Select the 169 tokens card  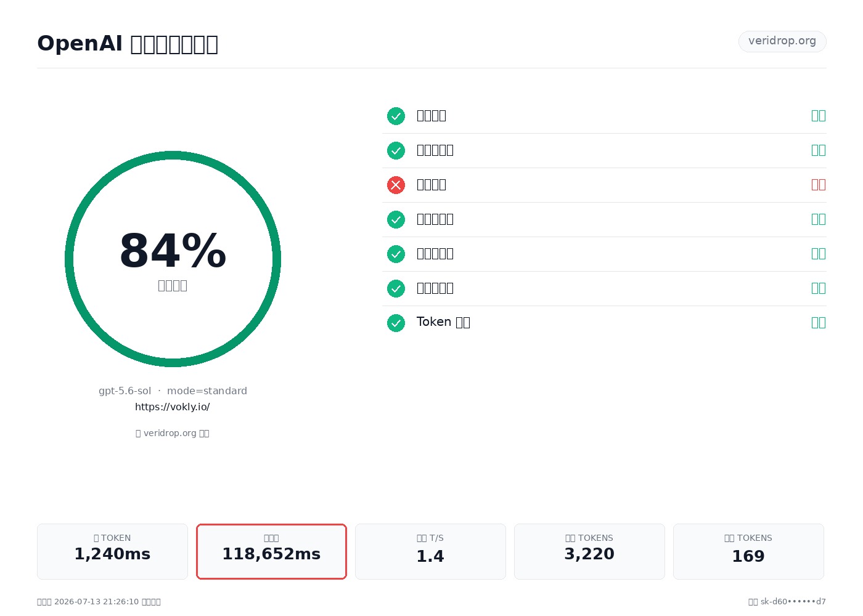pos(748,551)
